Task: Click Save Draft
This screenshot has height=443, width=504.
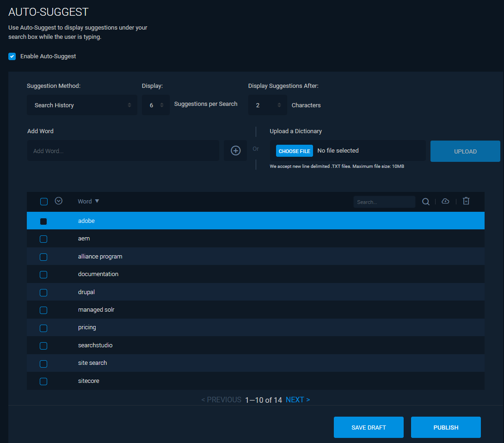Action: click(x=369, y=427)
